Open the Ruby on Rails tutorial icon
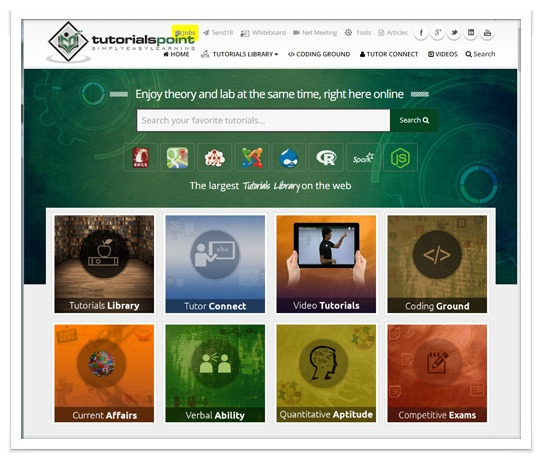This screenshot has height=459, width=542. [x=141, y=158]
